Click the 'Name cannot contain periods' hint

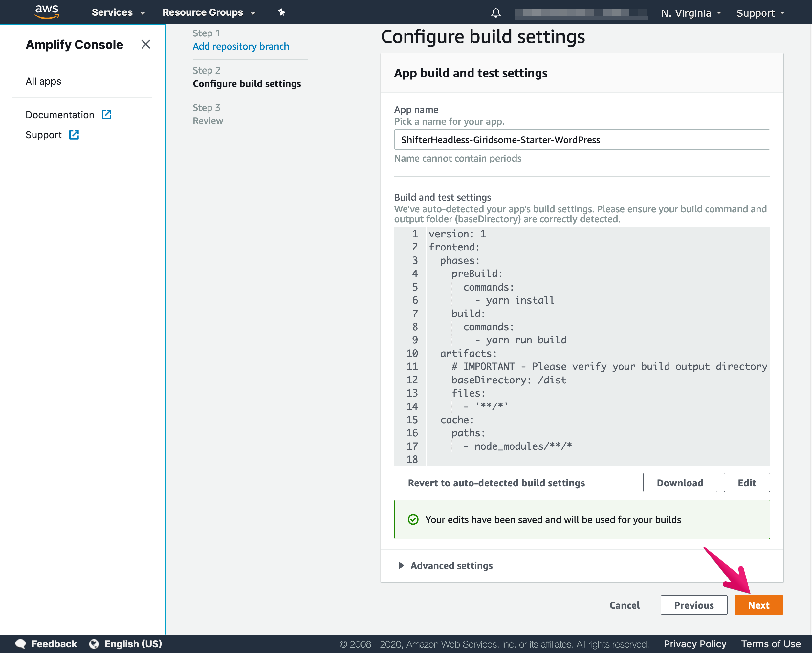[x=458, y=158]
